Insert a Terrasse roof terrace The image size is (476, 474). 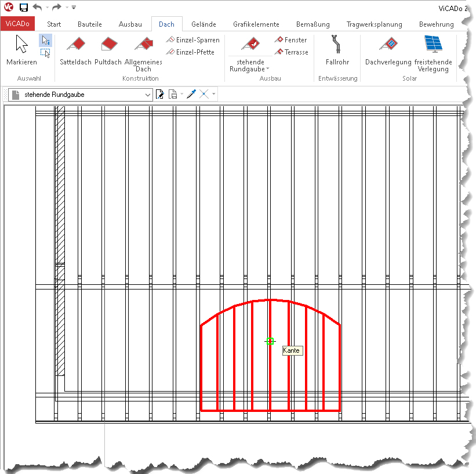[292, 52]
